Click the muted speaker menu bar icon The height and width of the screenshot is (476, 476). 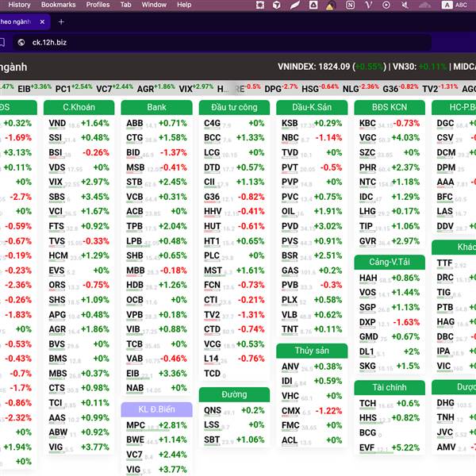click(x=405, y=5)
